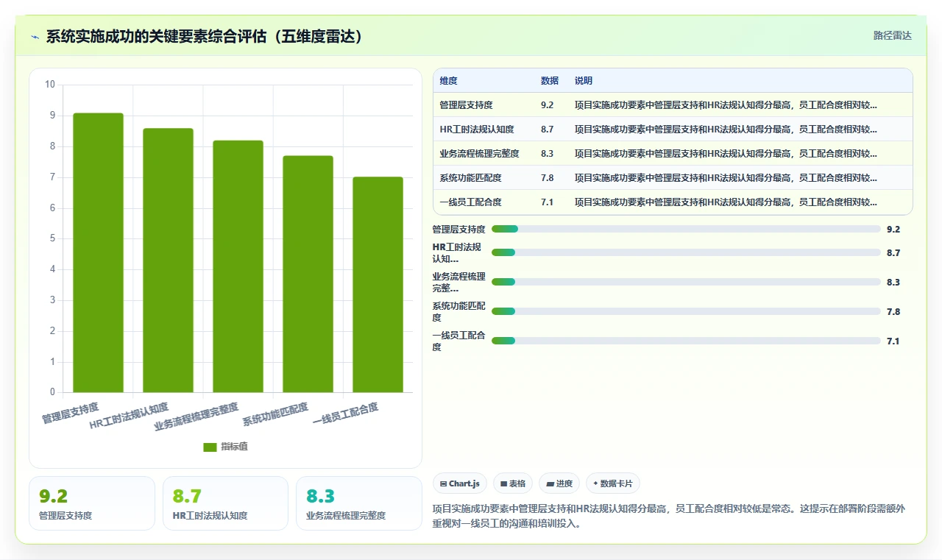Click the 一线员工配合度 x-axis label
This screenshot has width=942, height=560.
pyautogui.click(x=345, y=414)
